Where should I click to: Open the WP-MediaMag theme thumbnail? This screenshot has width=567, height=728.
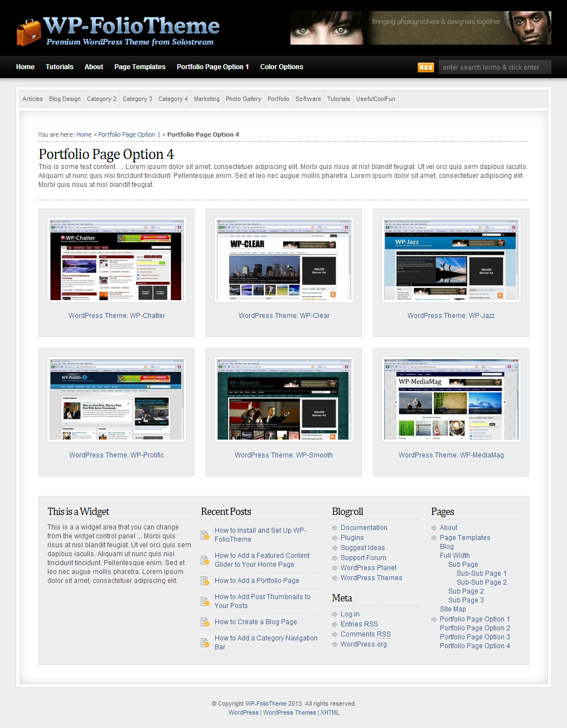[x=451, y=399]
